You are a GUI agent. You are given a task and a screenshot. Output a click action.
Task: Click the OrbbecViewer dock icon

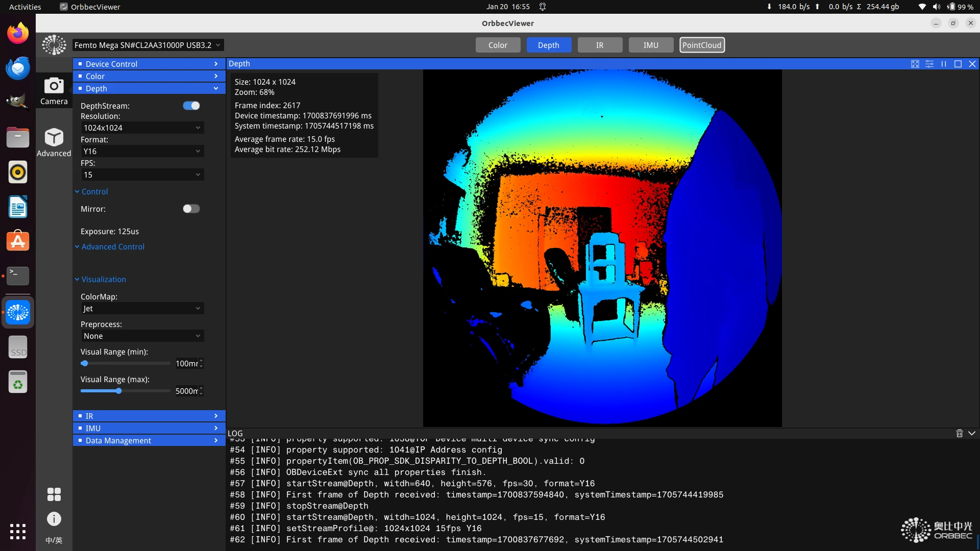click(18, 312)
